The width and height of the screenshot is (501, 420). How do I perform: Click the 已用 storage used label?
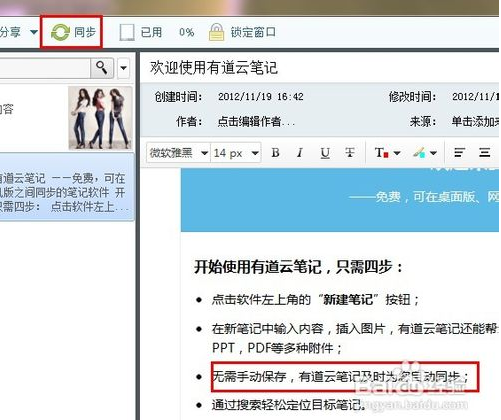pyautogui.click(x=151, y=32)
